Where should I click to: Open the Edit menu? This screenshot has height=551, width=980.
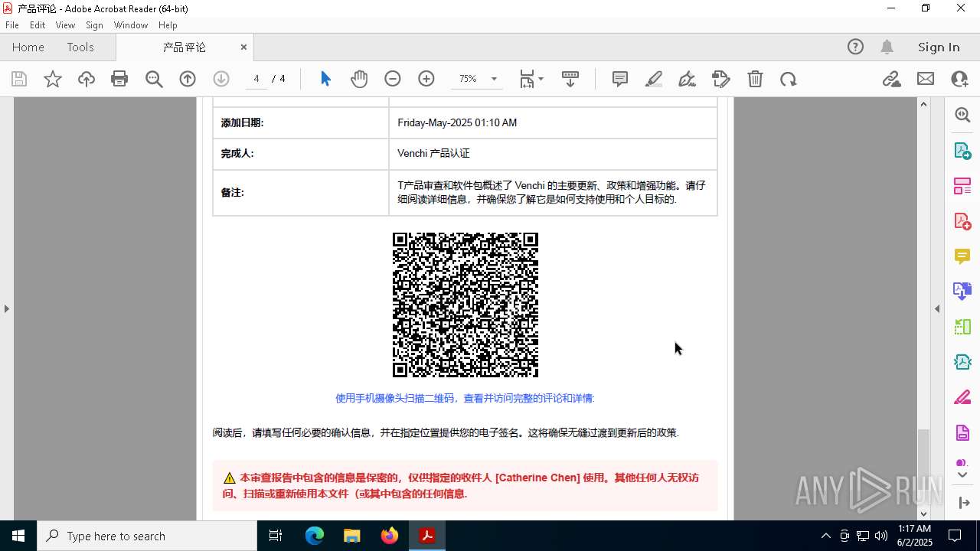[38, 25]
